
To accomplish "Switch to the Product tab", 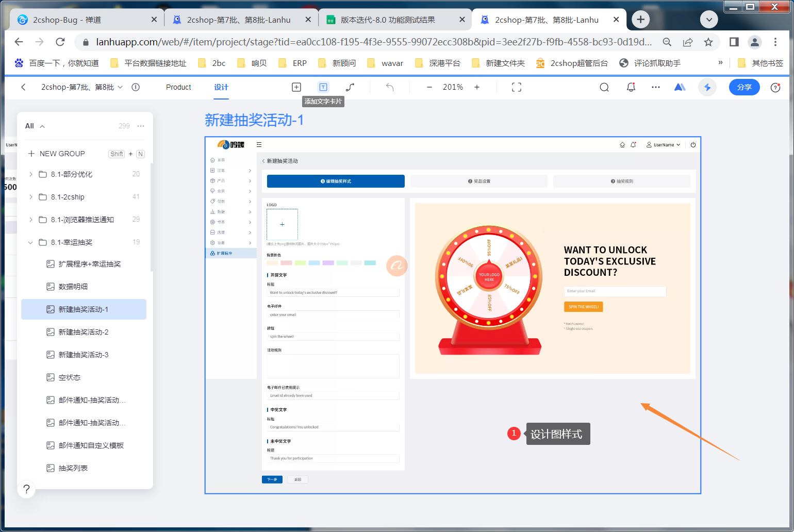I will 178,87.
